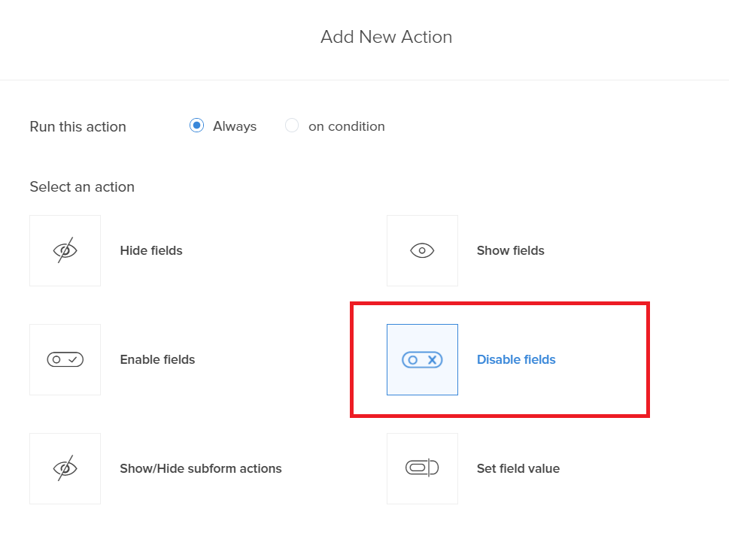729x560 pixels.
Task: Select the Always radio button
Action: tap(196, 126)
